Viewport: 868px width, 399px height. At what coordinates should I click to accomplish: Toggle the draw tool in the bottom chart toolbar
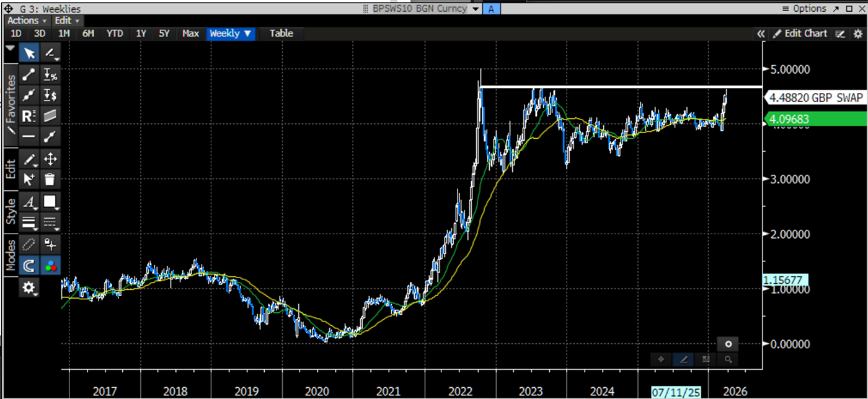pyautogui.click(x=683, y=359)
